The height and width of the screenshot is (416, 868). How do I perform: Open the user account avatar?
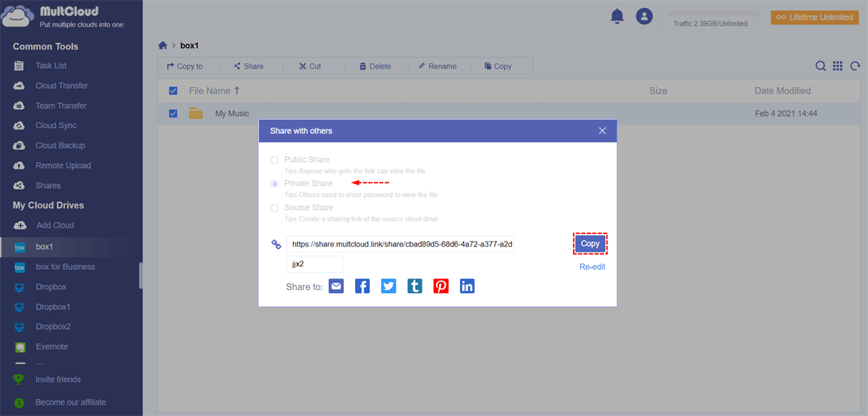(x=644, y=16)
